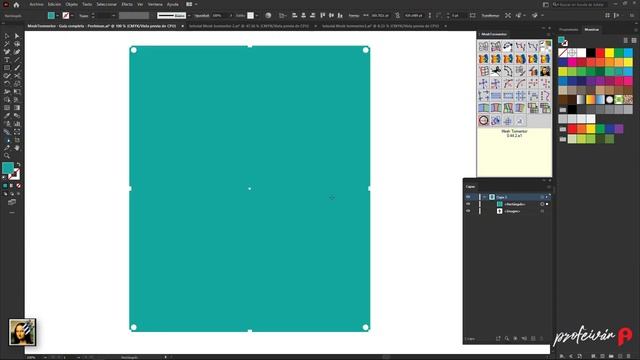Select the Selection tool in the toolbar
This screenshot has width=640, height=360.
(x=7, y=36)
